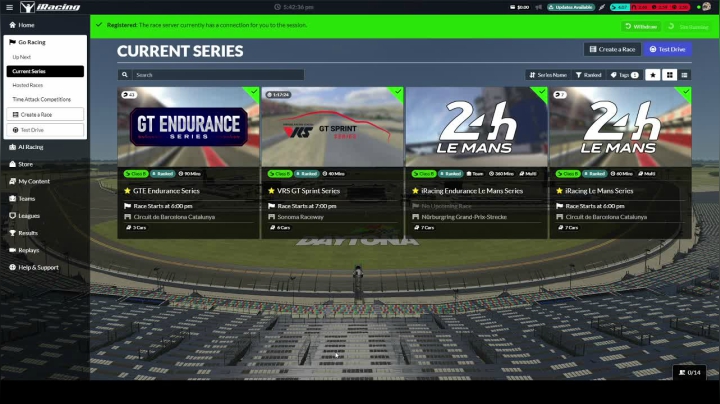The width and height of the screenshot is (720, 404).
Task: Open My Content section
Action: click(29, 181)
